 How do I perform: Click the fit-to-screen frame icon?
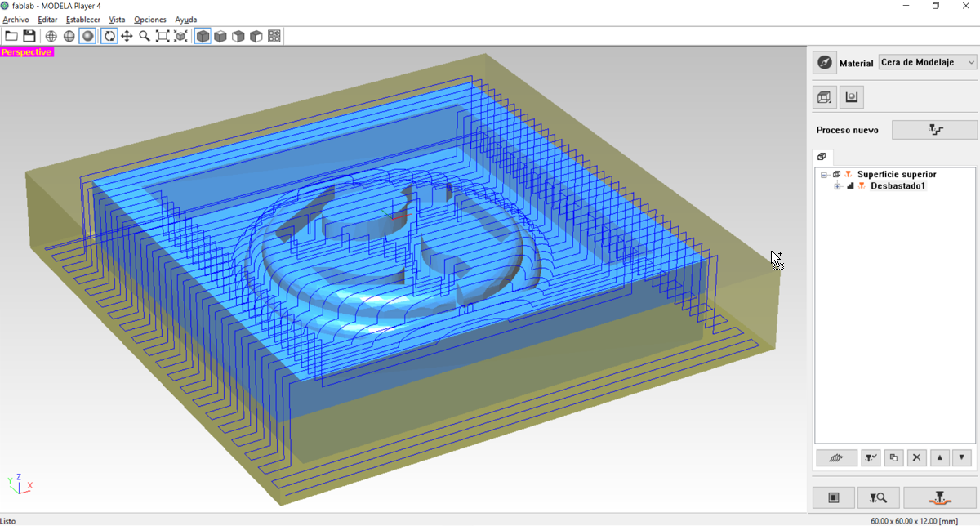click(163, 36)
